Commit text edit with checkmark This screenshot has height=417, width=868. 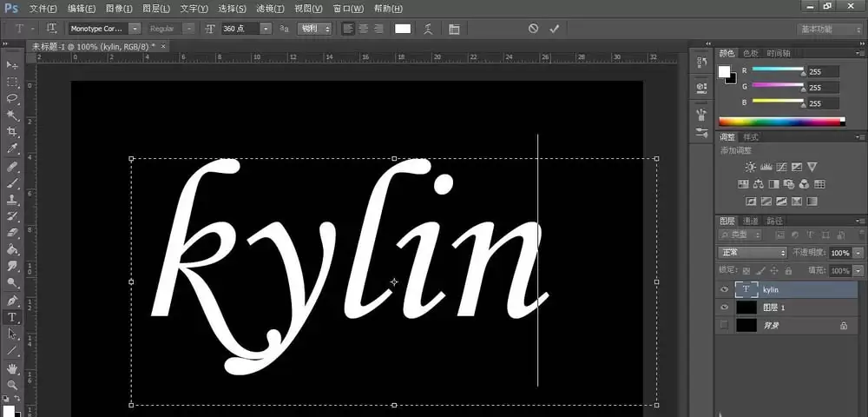pos(554,29)
